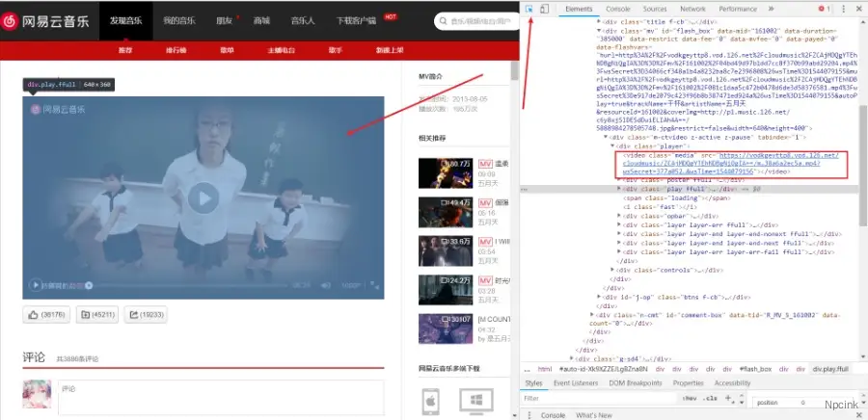Open the 商城 navigation item
Screen dimensions: 868x420
tap(261, 21)
